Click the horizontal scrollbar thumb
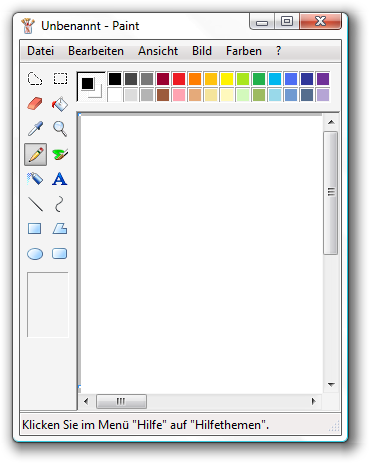 pyautogui.click(x=121, y=401)
